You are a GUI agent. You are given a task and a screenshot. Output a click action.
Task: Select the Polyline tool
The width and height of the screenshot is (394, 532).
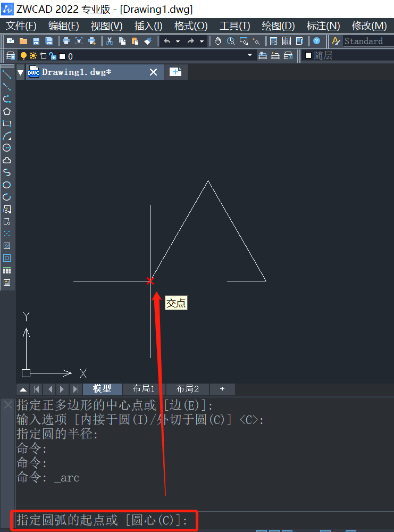(7, 99)
